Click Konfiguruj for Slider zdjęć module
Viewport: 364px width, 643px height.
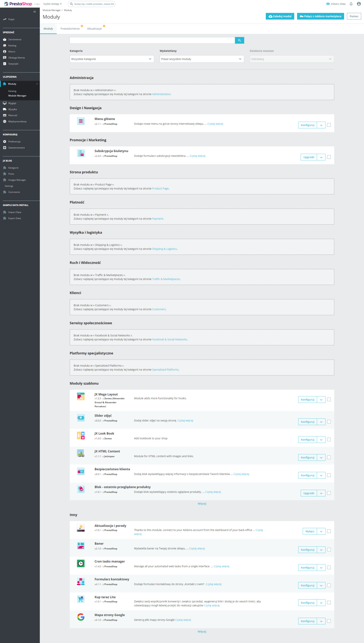(307, 422)
